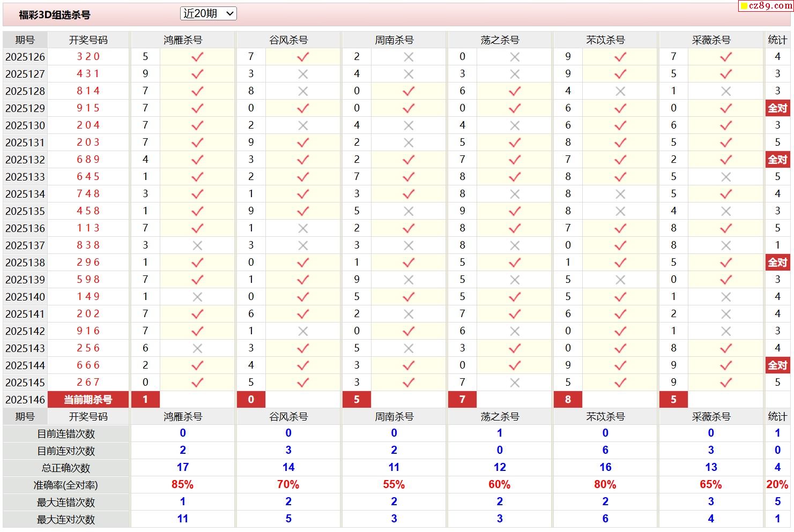
Task: Click 鸿雁 cross mark in row 2025143
Action: click(x=197, y=348)
